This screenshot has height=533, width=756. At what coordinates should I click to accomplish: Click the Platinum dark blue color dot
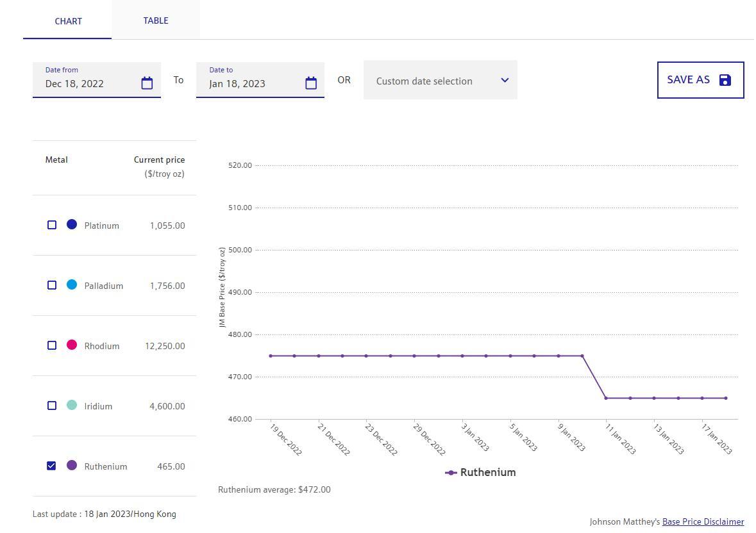(x=72, y=224)
